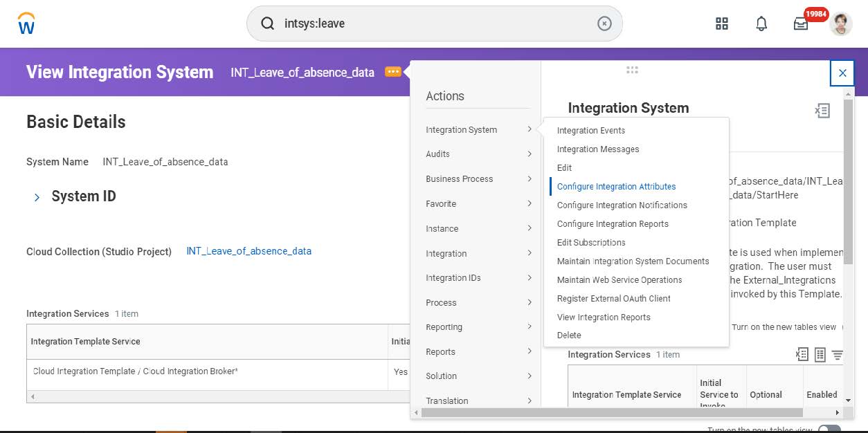
Task: Choose Edit from the submenu
Action: (x=564, y=167)
